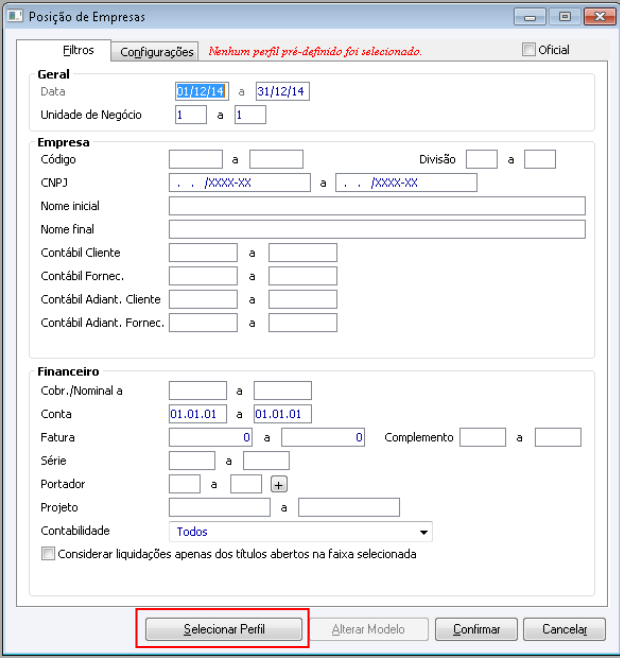This screenshot has height=658, width=620.
Task: Click the initial Série field
Action: tap(192, 461)
